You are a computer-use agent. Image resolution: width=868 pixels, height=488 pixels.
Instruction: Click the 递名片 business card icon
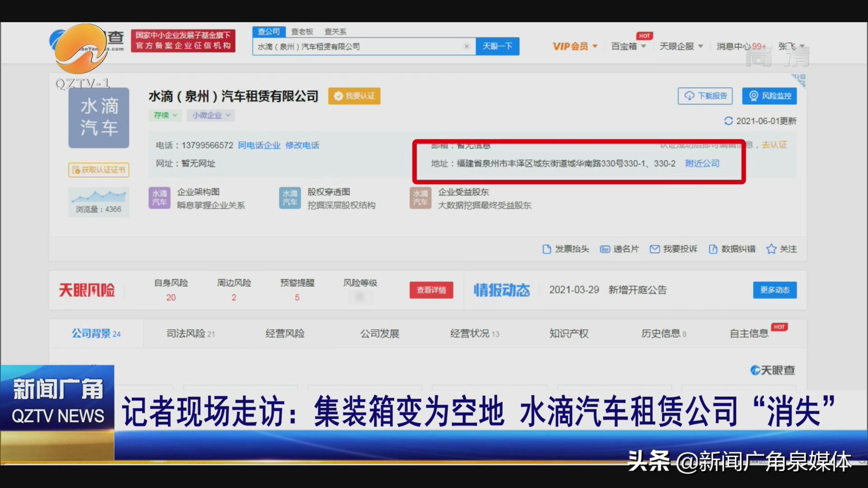tap(604, 249)
